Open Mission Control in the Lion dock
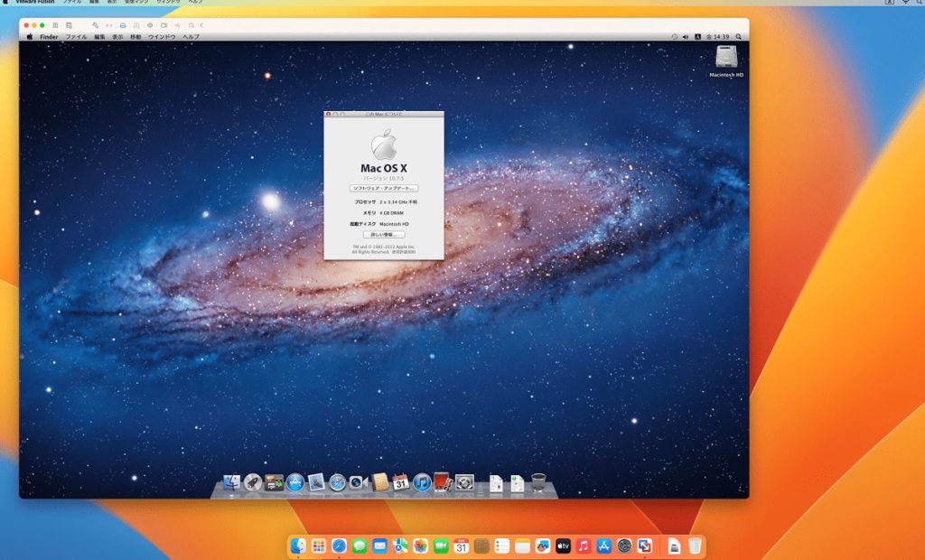The height and width of the screenshot is (560, 925). (274, 482)
